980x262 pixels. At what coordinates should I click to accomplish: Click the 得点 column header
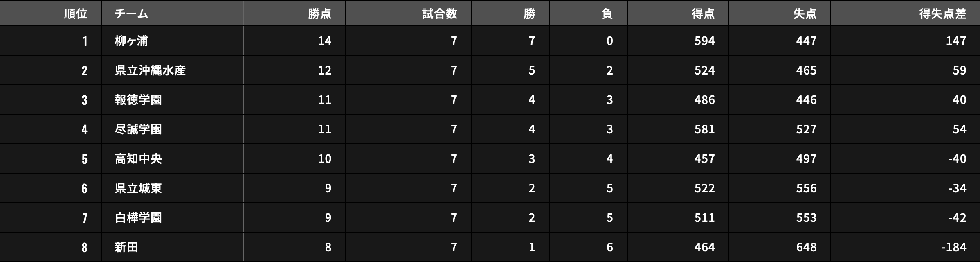pos(703,14)
